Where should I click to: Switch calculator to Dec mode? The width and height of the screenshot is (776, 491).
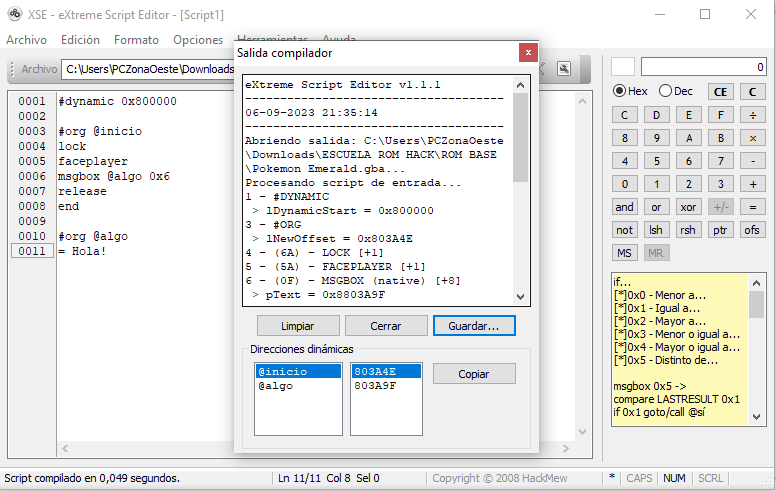point(666,91)
